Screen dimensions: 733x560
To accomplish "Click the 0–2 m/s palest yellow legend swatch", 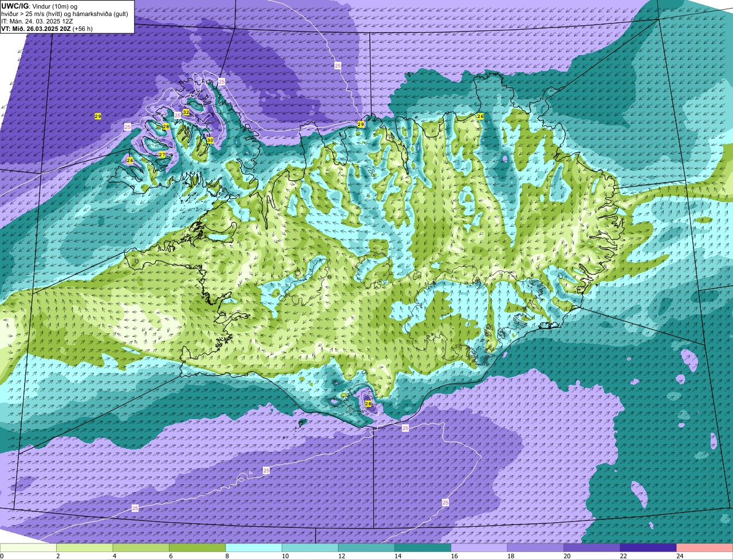I will [28, 547].
